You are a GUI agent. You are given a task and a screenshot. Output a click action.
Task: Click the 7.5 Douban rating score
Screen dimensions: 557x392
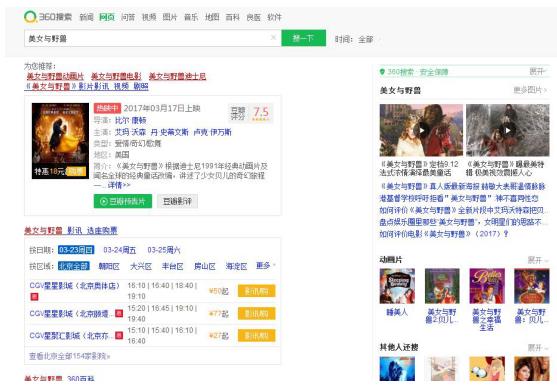coord(261,113)
